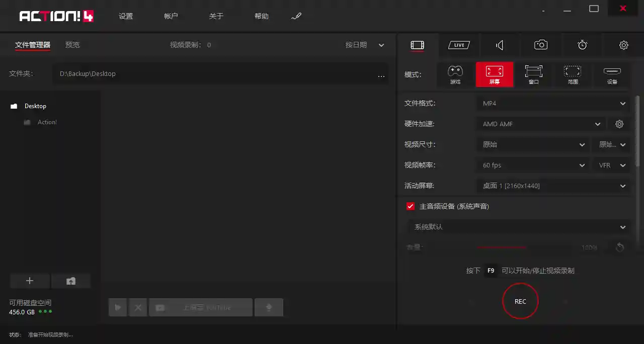Open the screenshot capture panel
Screen dimensions: 644x344
pos(540,45)
